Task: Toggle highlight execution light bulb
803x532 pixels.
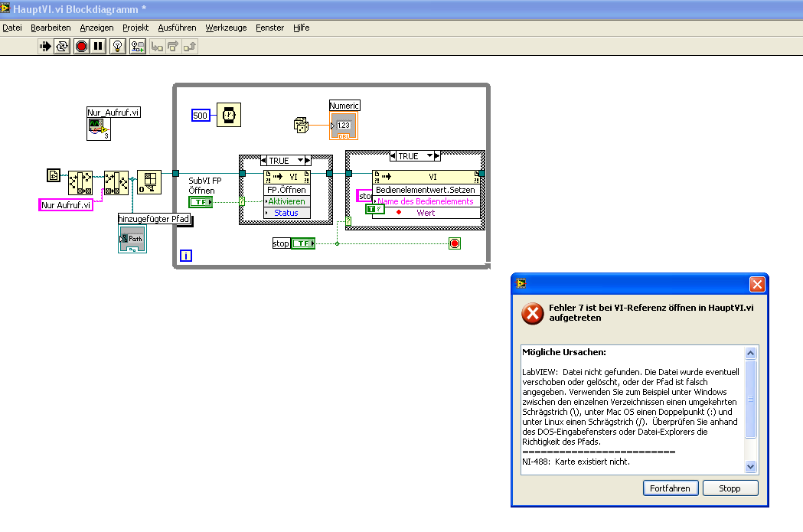Action: tap(118, 47)
